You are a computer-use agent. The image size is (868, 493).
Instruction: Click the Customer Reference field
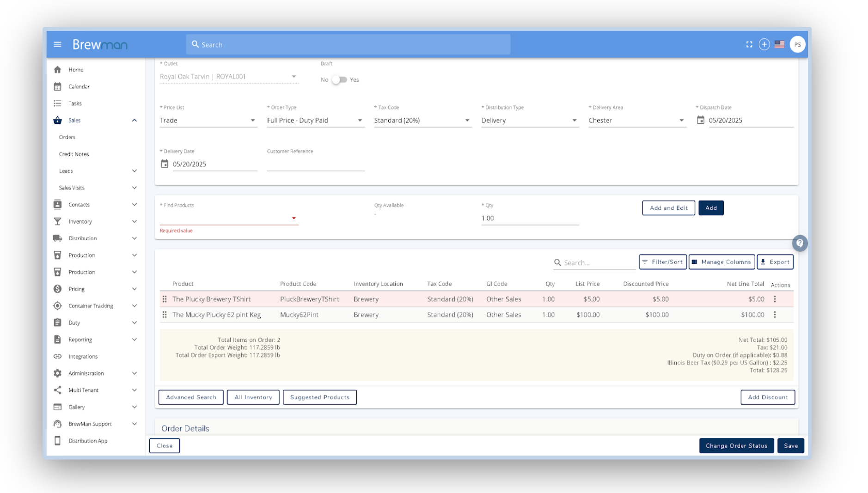pyautogui.click(x=316, y=164)
